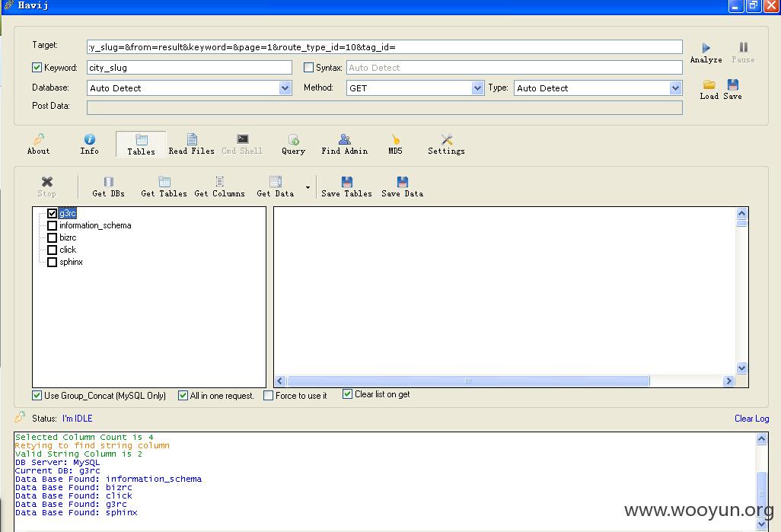Open the Load folder icon
781x532 pixels.
(x=709, y=89)
